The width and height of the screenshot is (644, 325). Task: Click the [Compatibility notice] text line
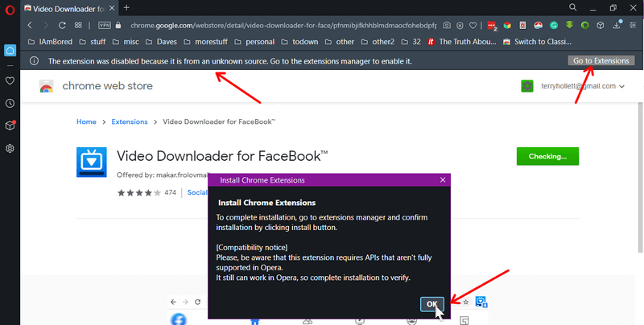252,248
